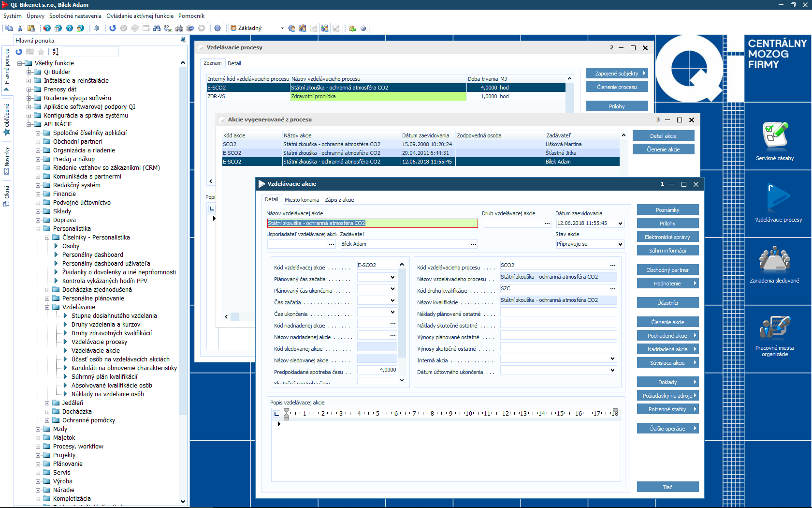The image size is (812, 508).
Task: Click the Účastníci button
Action: pyautogui.click(x=667, y=303)
